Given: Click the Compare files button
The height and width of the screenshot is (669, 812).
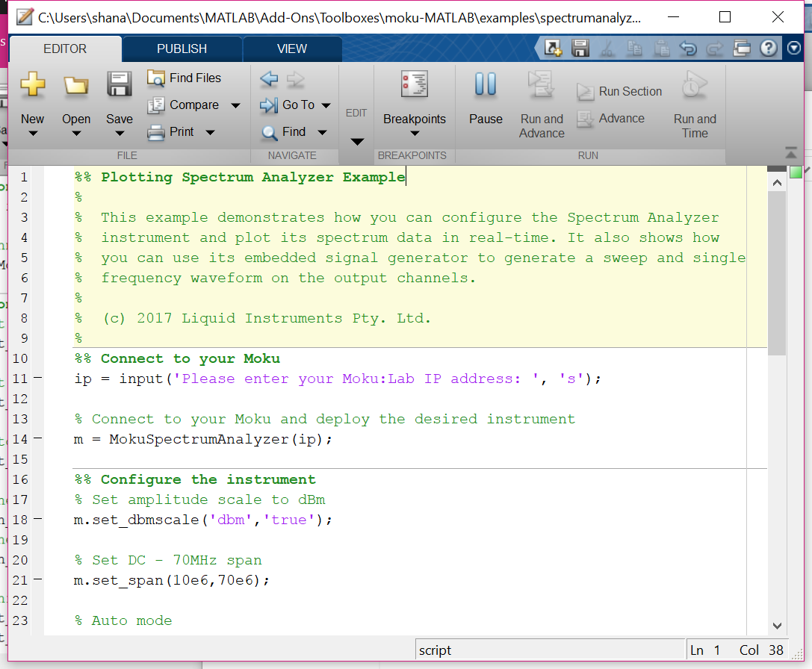Looking at the screenshot, I should click(184, 105).
